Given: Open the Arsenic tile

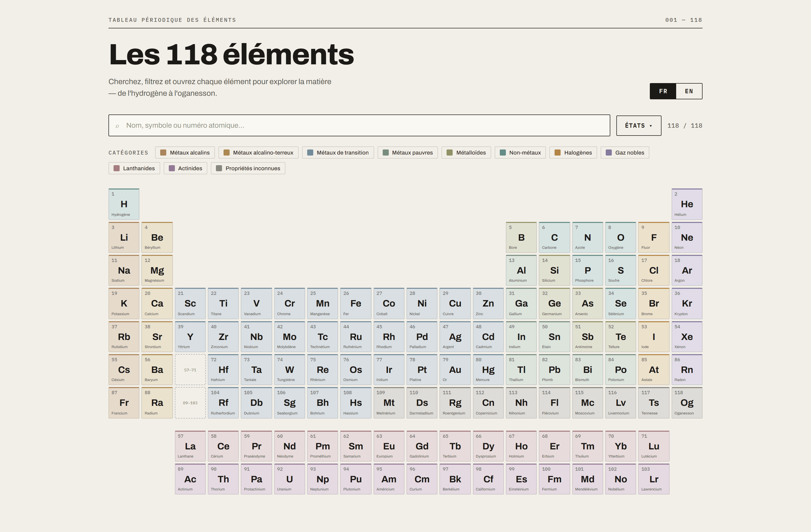Looking at the screenshot, I should tap(587, 303).
